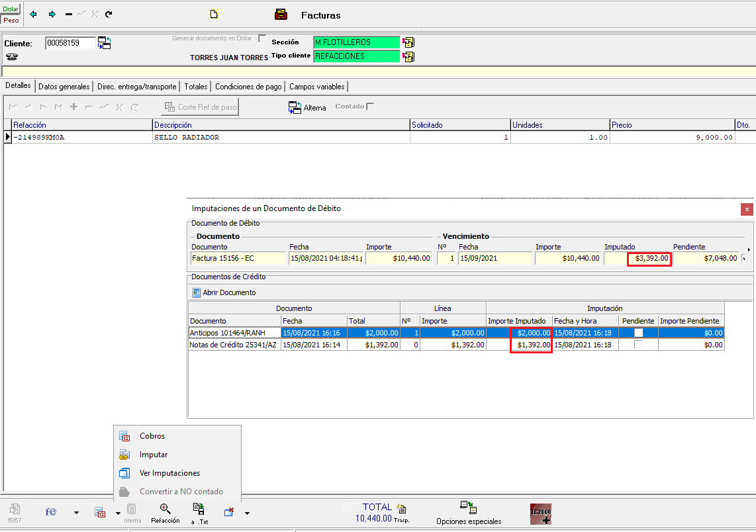
Task: Open client lookup icon beside Cliente field
Action: (105, 43)
